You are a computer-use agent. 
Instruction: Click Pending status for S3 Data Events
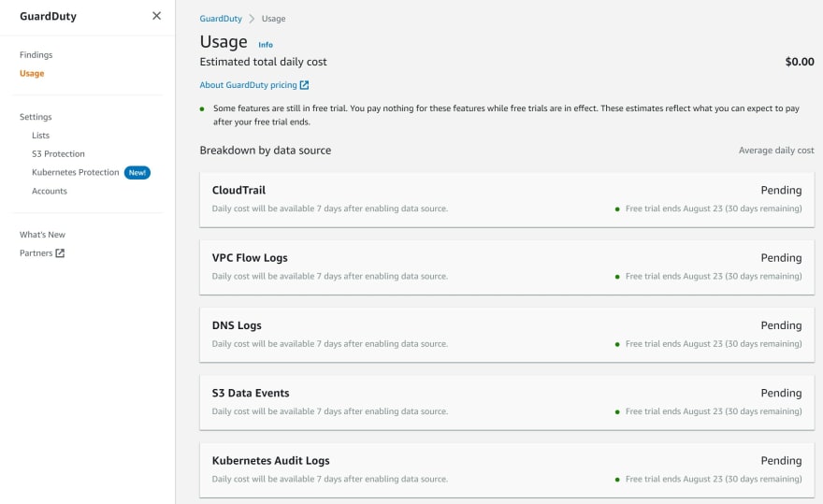tap(781, 394)
